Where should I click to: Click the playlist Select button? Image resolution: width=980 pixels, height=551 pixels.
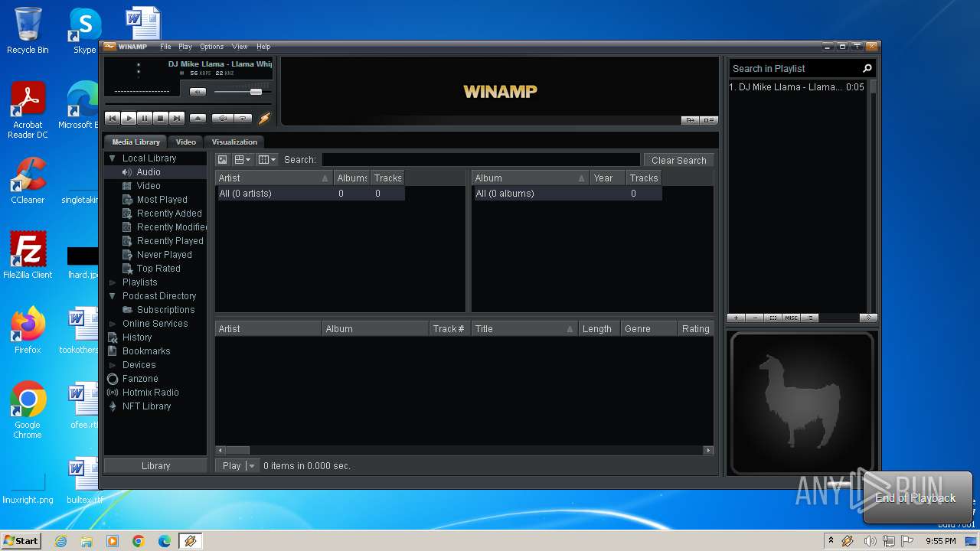[773, 318]
